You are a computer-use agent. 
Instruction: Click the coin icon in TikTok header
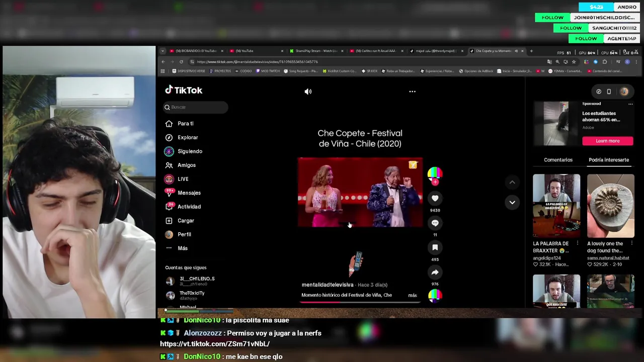(x=599, y=92)
